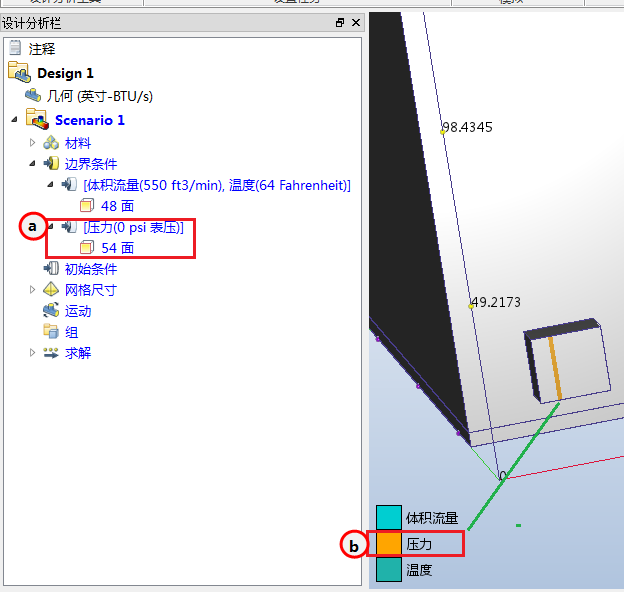Screen dimensions: 624x592
Task: Select the 初始条件 label
Action: pyautogui.click(x=91, y=269)
